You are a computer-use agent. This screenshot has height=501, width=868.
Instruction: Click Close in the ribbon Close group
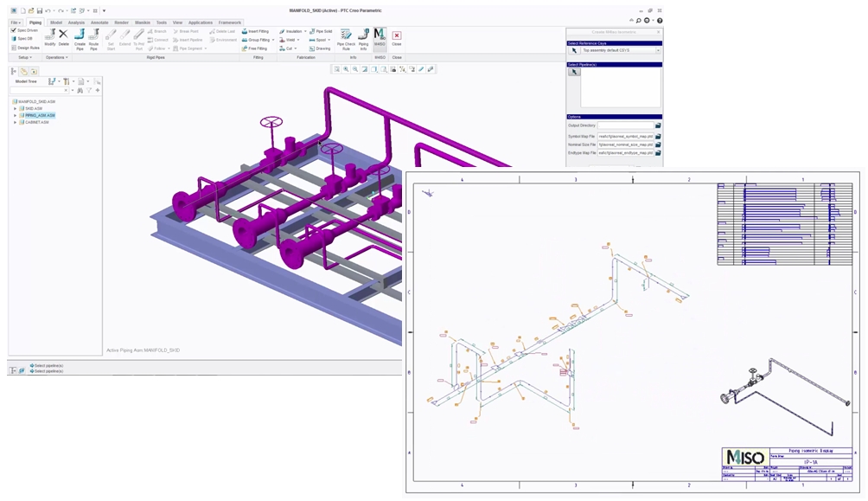pos(397,38)
